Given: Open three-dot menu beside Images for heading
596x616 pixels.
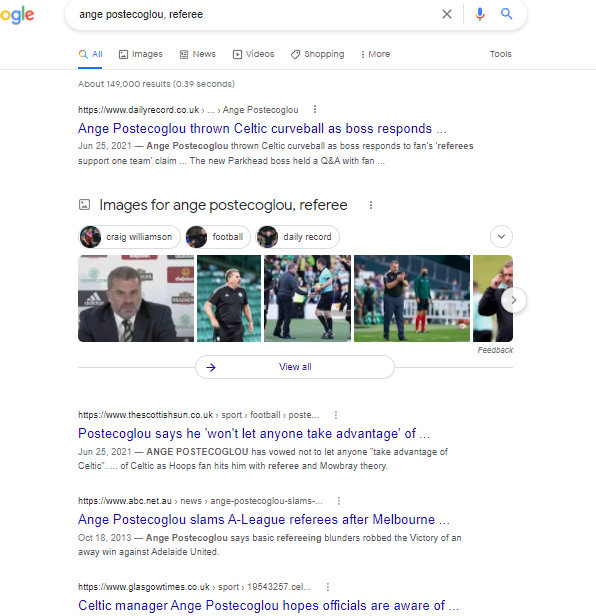Looking at the screenshot, I should pyautogui.click(x=371, y=205).
